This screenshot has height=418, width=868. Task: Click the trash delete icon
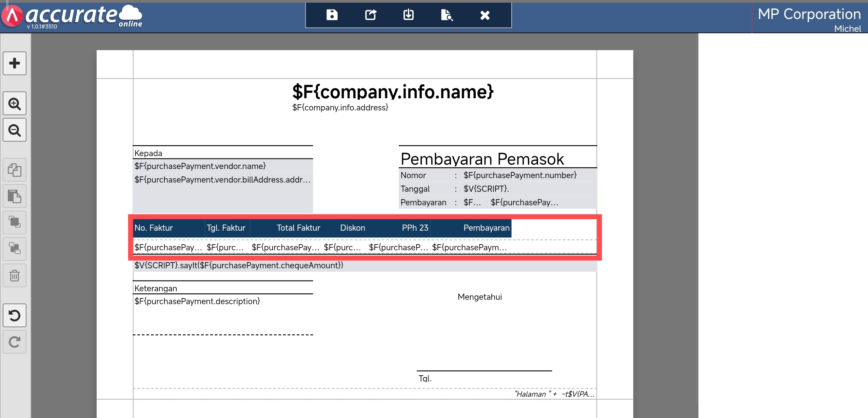15,275
